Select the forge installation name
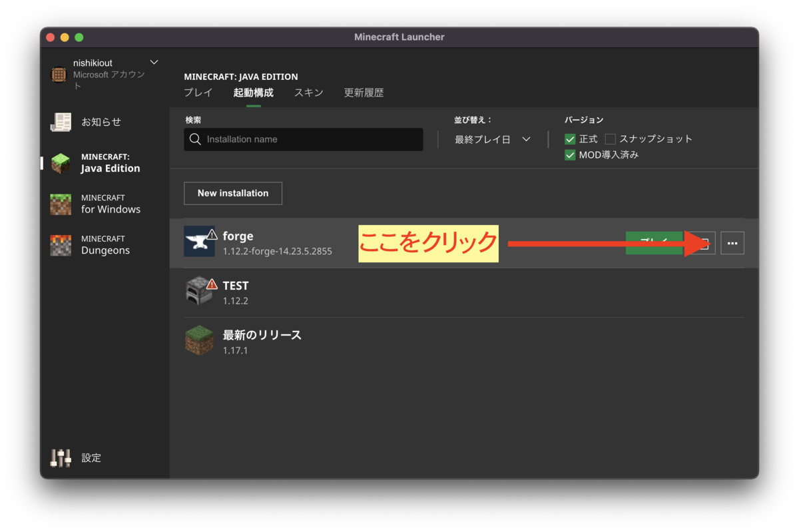Viewport: 799px width, 532px height. (x=238, y=236)
